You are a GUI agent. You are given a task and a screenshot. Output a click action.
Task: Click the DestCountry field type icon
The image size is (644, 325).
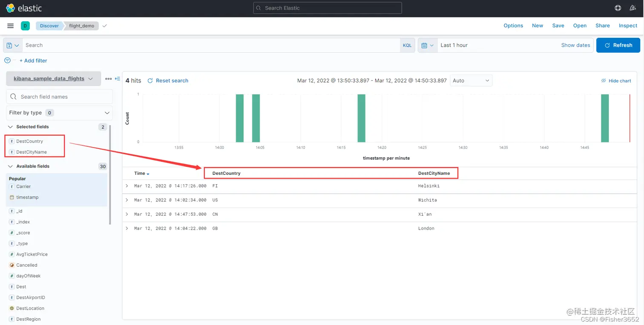12,141
